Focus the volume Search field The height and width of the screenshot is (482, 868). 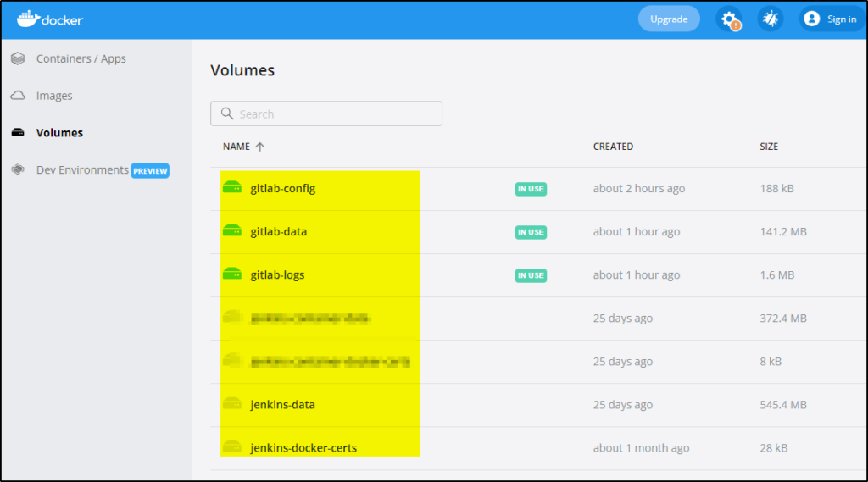(326, 114)
